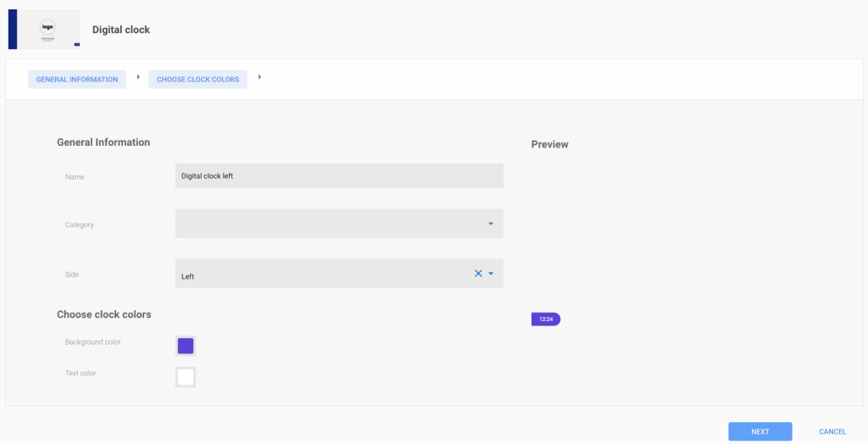This screenshot has height=444, width=868.
Task: Select the Side field showing Left
Action: (x=339, y=274)
